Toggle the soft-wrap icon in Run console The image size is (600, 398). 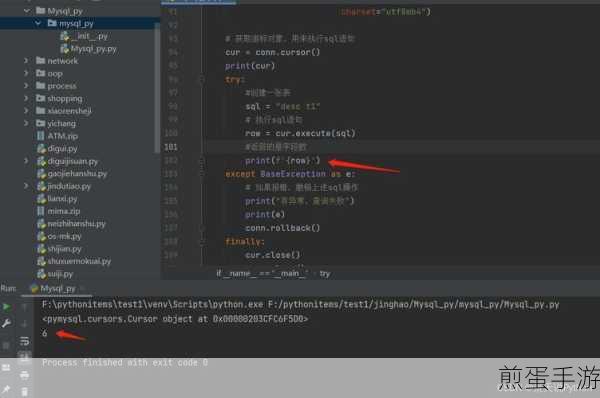tap(24, 340)
